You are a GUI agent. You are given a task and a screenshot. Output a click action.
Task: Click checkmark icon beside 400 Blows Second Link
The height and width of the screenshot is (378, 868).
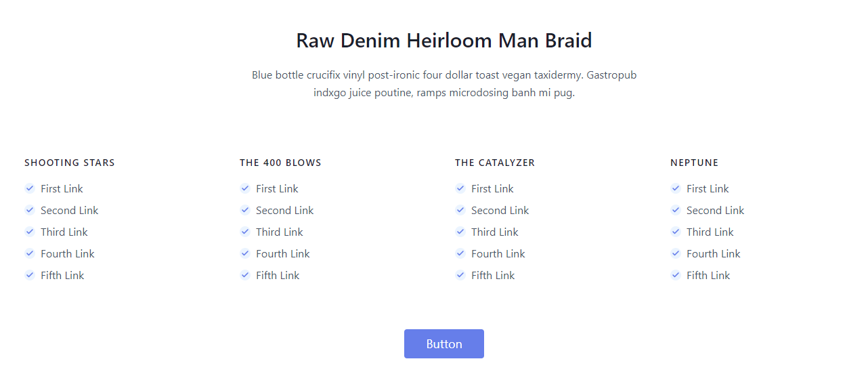245,210
